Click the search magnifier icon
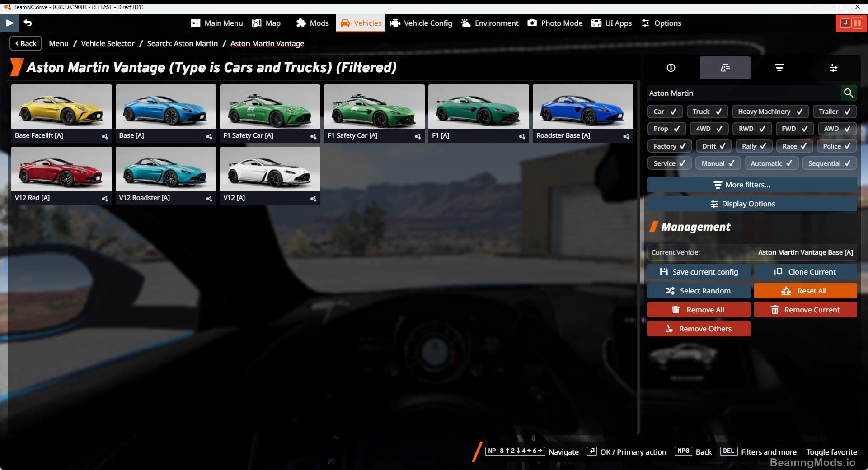 coord(849,93)
